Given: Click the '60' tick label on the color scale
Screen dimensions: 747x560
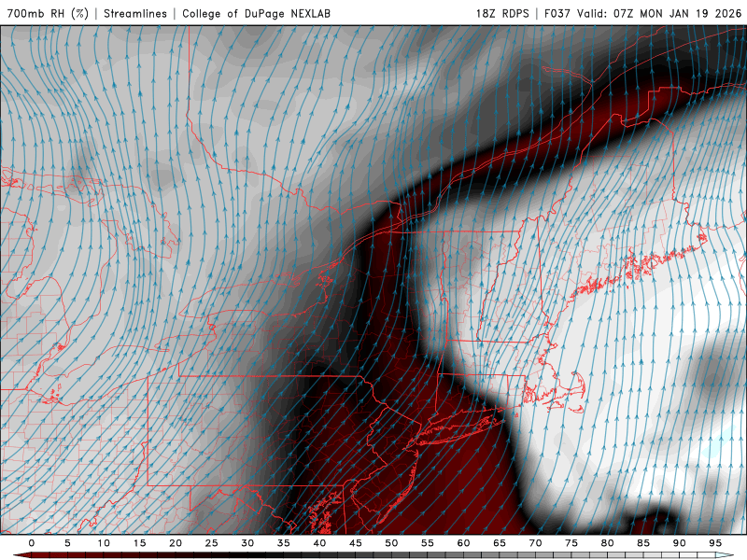Looking at the screenshot, I should coord(463,543).
